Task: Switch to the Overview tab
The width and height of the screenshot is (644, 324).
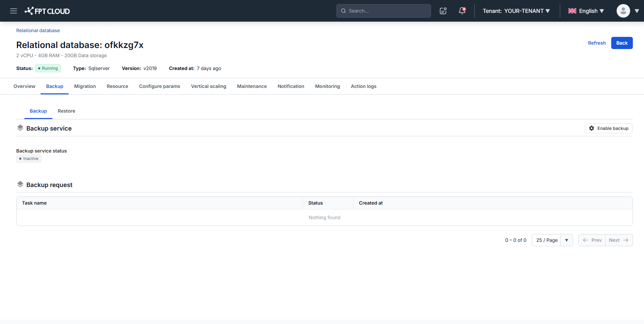Action: click(x=24, y=86)
